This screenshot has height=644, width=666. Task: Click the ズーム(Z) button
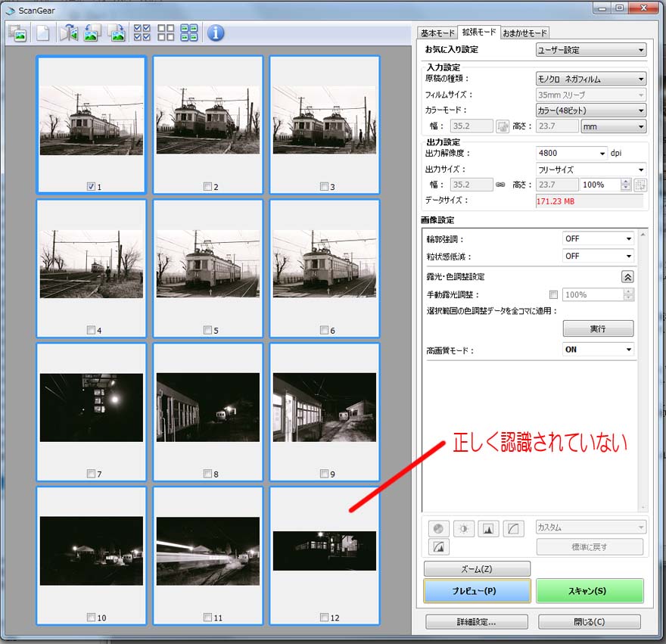tap(477, 569)
